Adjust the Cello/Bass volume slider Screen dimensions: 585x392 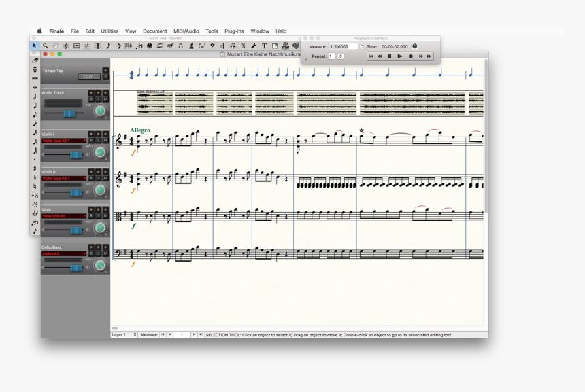(x=76, y=267)
